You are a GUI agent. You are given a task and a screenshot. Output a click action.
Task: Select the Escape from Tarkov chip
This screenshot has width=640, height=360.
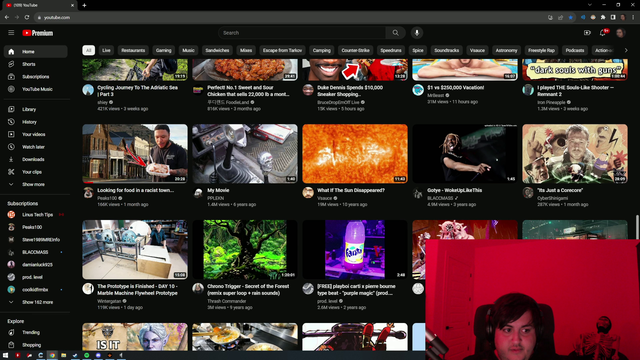(282, 50)
